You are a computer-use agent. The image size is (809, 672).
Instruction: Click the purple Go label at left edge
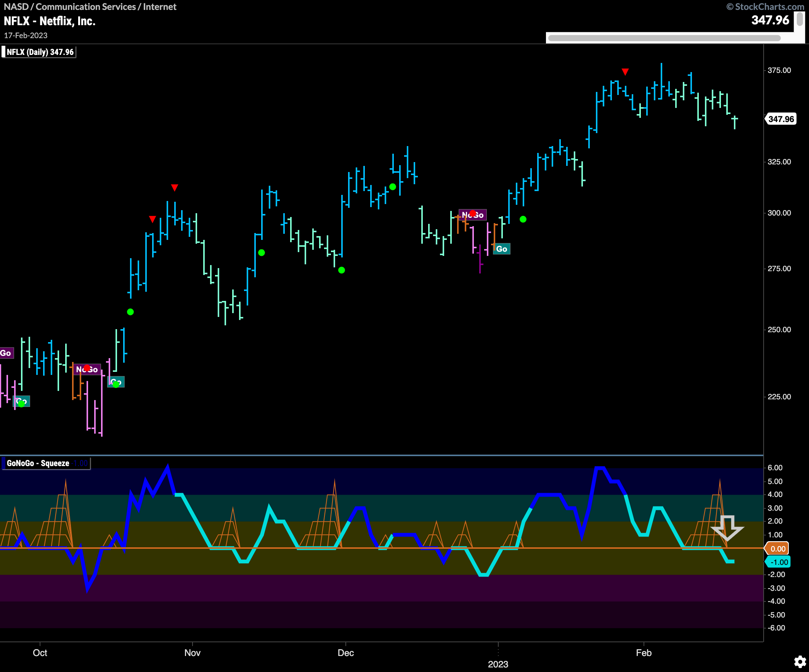coord(6,353)
